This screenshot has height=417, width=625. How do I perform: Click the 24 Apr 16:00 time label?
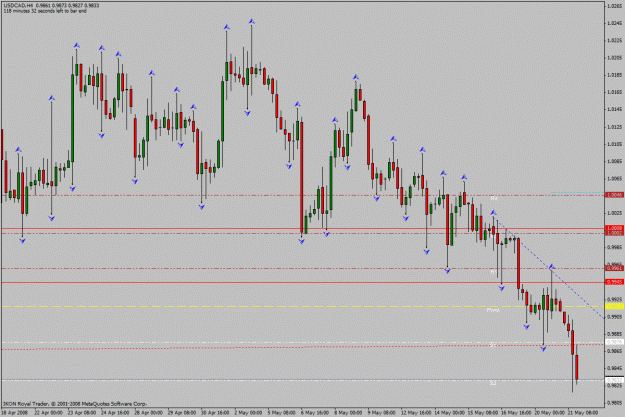click(115, 413)
